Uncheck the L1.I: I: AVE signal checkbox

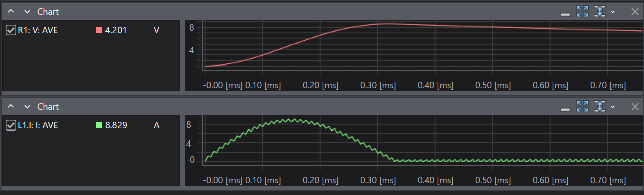[x=10, y=125]
